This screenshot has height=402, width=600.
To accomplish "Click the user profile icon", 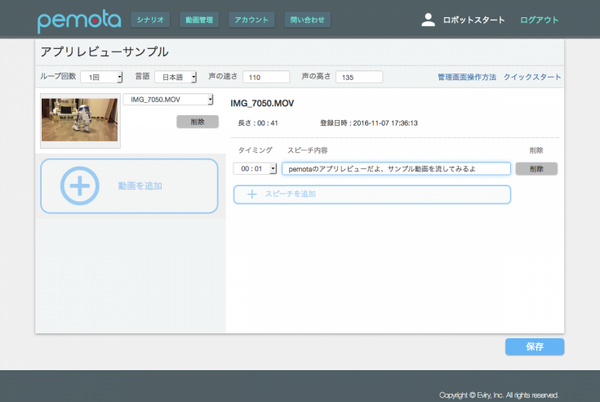I will [x=428, y=19].
